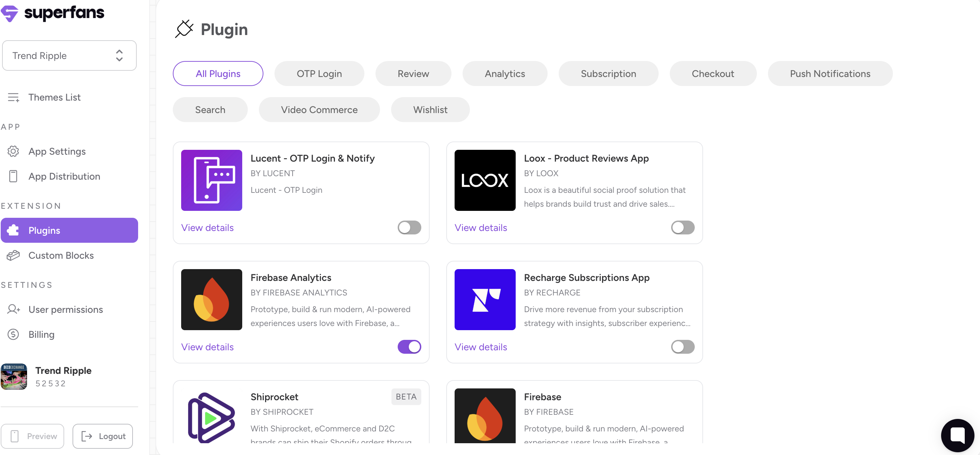This screenshot has height=455, width=980.
Task: Click the Trend Ripple store thumbnail
Action: click(14, 377)
